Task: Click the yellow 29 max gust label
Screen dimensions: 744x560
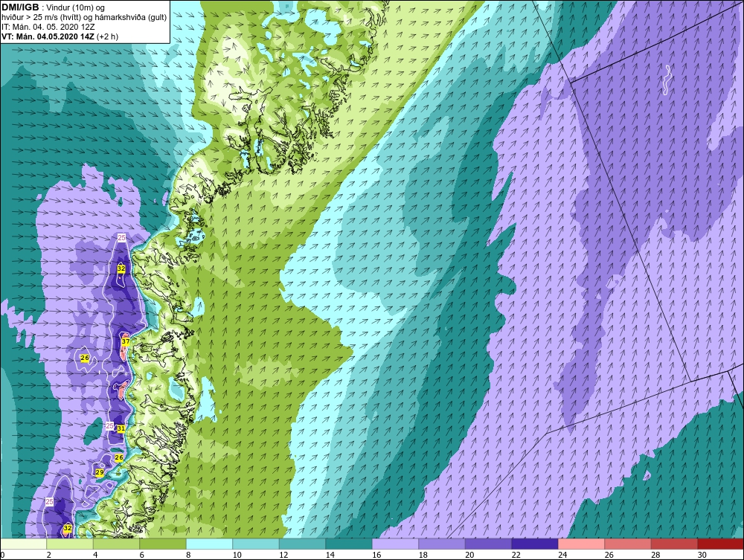Action: coord(100,472)
